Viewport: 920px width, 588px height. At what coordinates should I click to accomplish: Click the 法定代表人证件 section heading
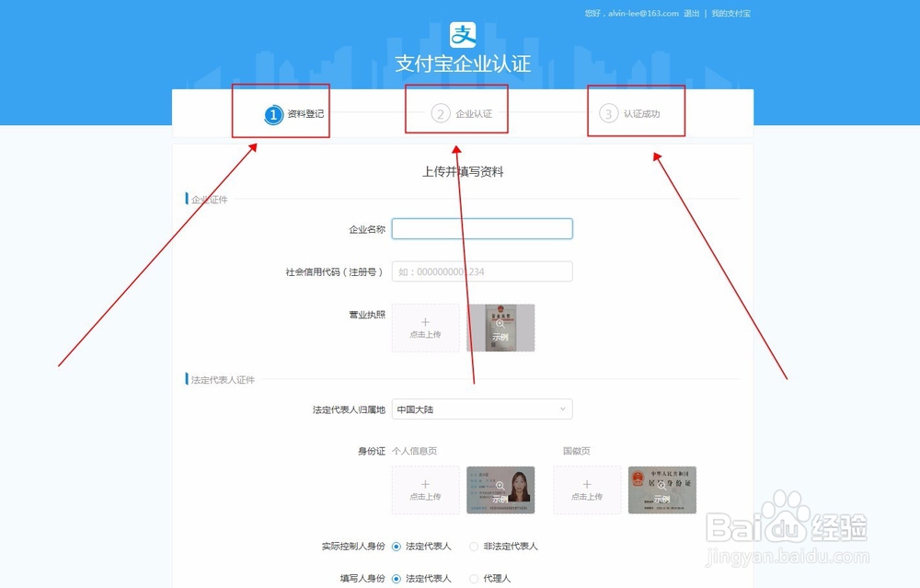[x=223, y=380]
